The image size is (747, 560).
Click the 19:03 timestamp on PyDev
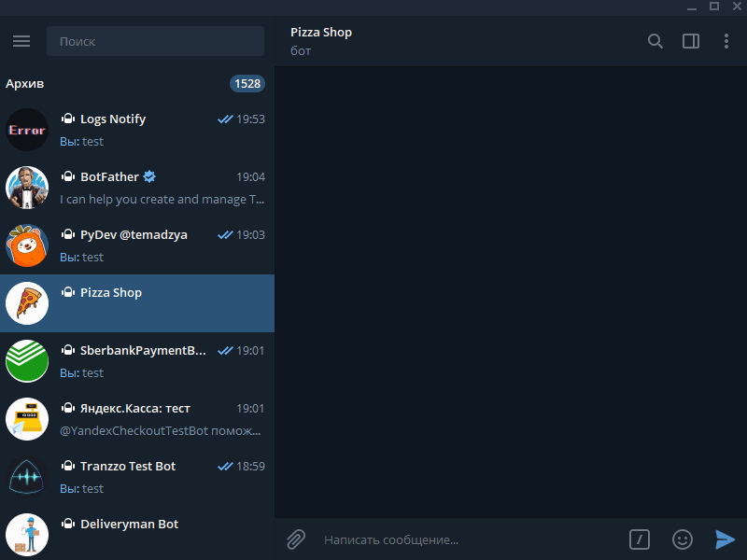point(250,235)
